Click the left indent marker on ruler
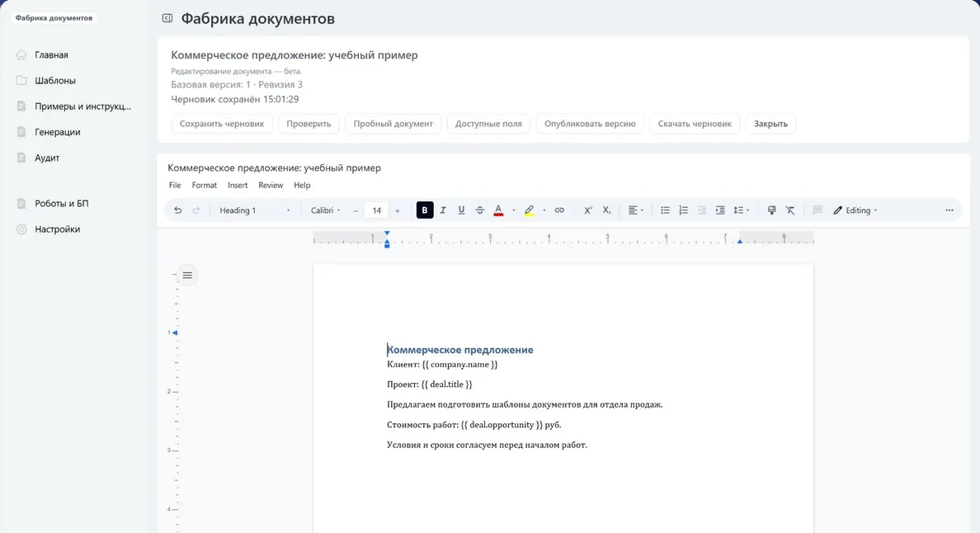 [x=387, y=244]
